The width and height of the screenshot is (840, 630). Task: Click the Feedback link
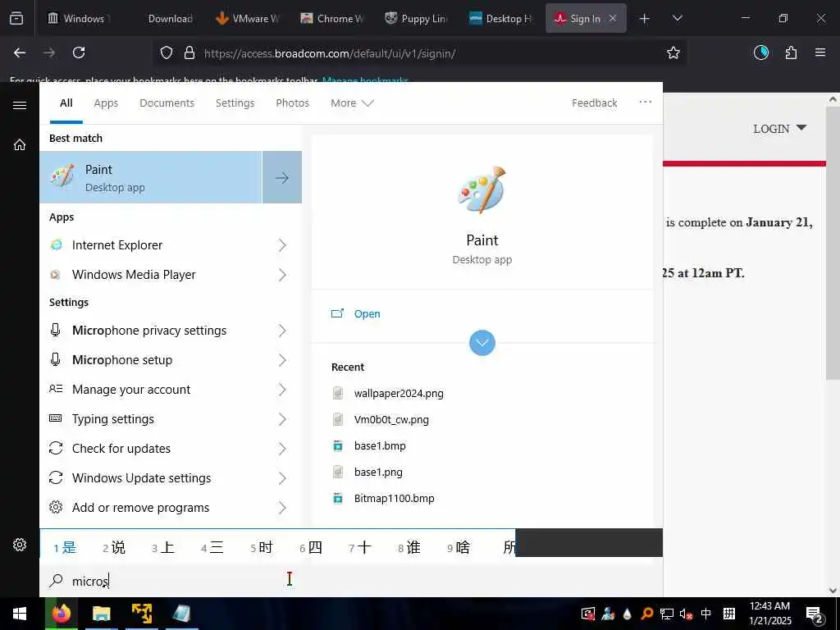(x=594, y=103)
